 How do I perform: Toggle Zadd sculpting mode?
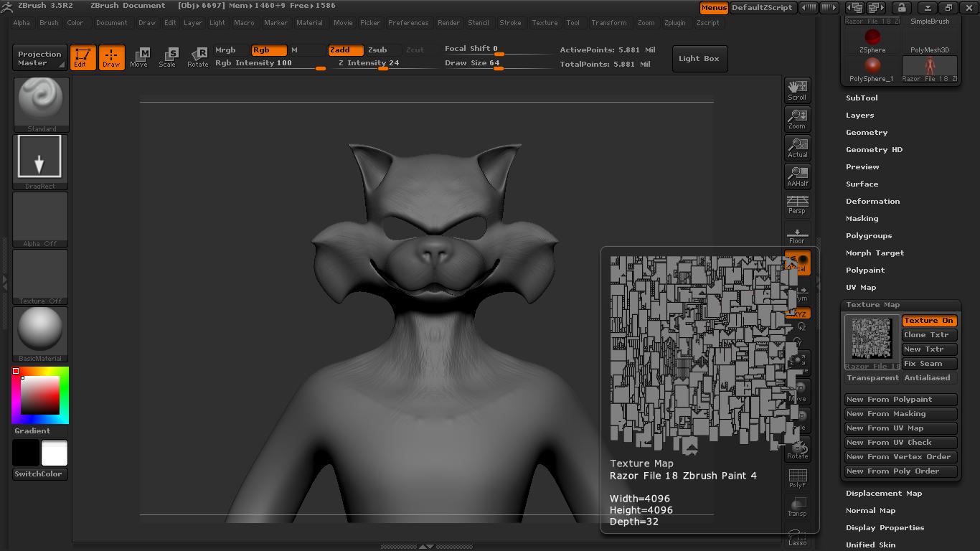pyautogui.click(x=345, y=50)
